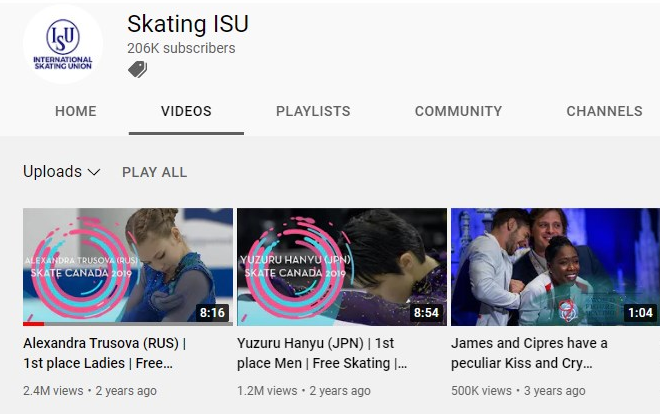Open the Uploads sort dropdown
Viewport: 660px width, 414px height.
click(62, 172)
